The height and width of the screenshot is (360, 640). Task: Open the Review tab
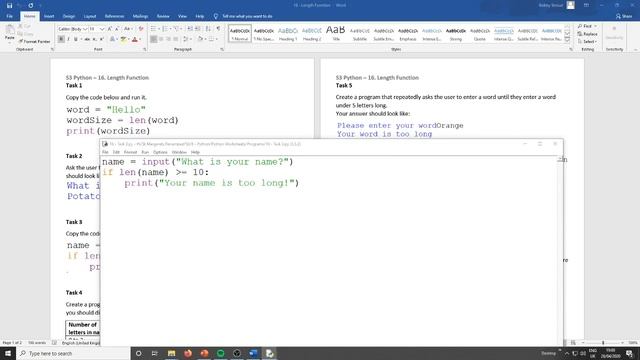pyautogui.click(x=163, y=16)
